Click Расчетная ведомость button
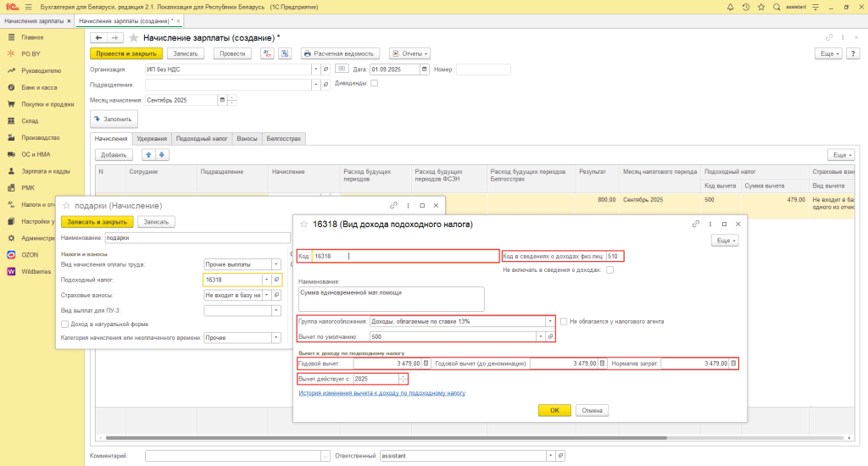The image size is (868, 466). (x=340, y=53)
